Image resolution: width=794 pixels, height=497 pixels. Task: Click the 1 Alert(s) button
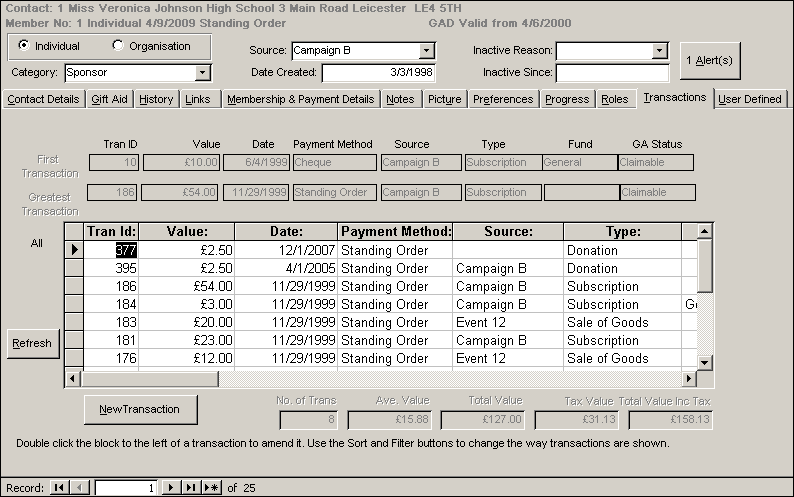coord(710,61)
